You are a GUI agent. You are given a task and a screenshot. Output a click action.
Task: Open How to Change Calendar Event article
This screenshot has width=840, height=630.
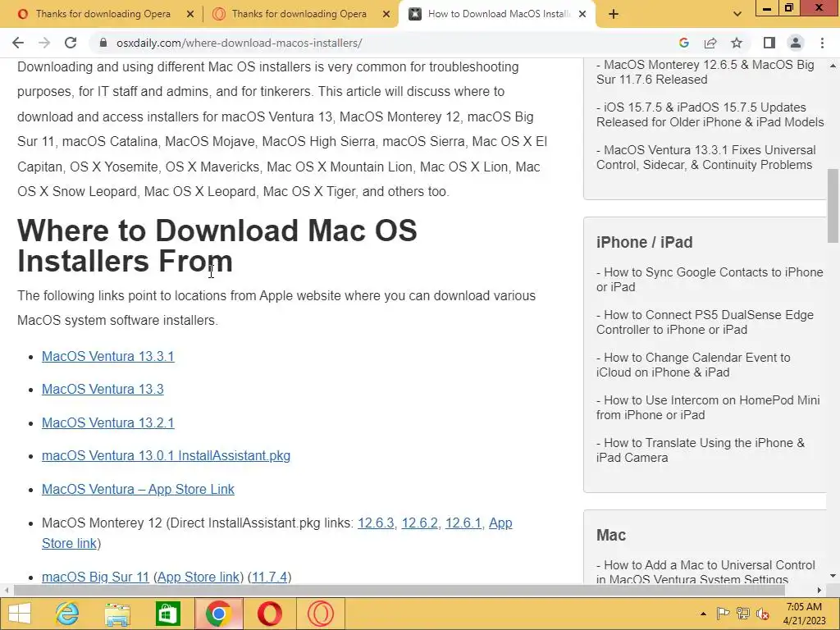click(693, 365)
